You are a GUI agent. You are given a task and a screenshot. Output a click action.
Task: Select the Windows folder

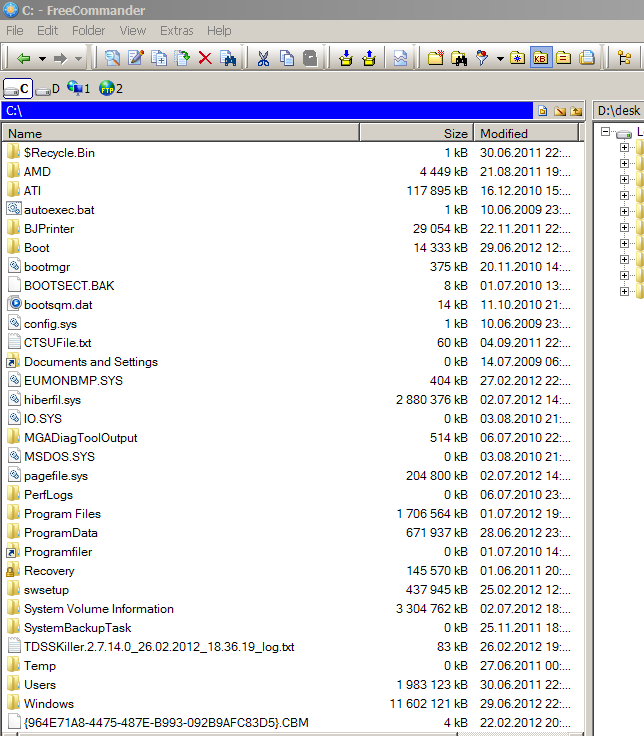tap(49, 704)
